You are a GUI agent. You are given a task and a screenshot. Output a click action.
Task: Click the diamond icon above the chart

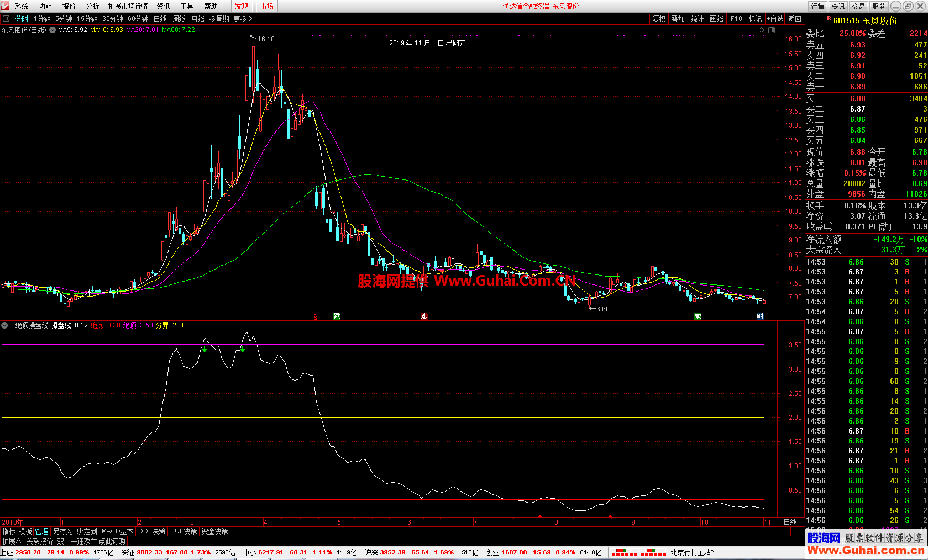tap(762, 30)
